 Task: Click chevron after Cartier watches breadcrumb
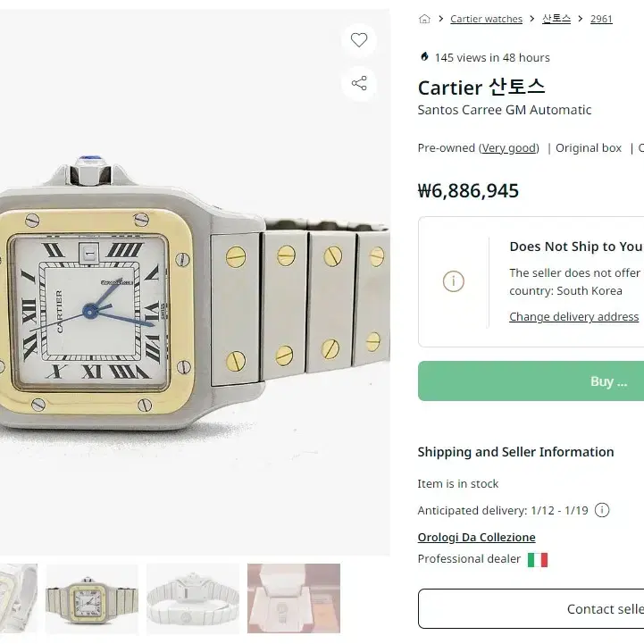click(532, 19)
